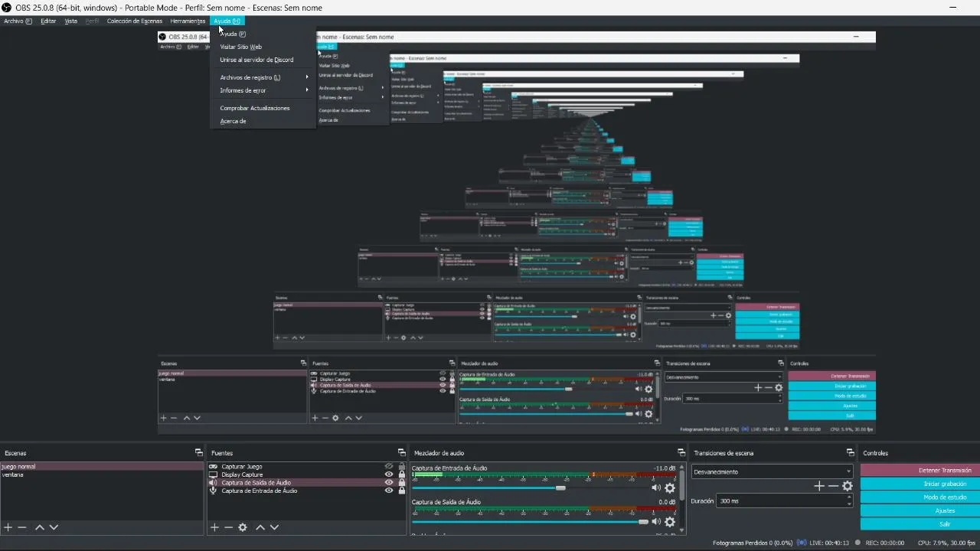Image resolution: width=980 pixels, height=551 pixels.
Task: Open transition properties with the gear icon
Action: [848, 486]
